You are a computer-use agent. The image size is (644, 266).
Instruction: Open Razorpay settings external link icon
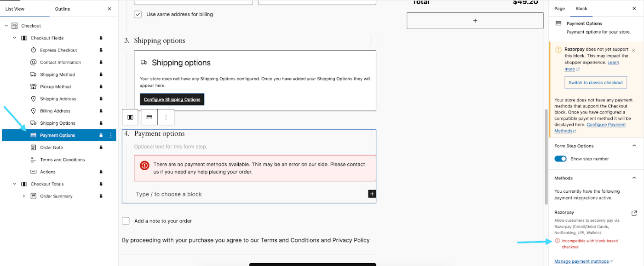click(634, 213)
